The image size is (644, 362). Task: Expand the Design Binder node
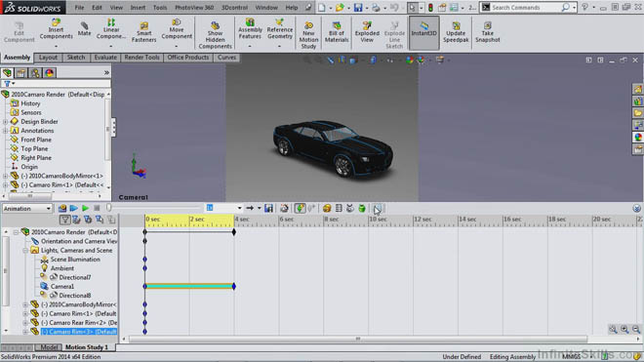pos(5,122)
